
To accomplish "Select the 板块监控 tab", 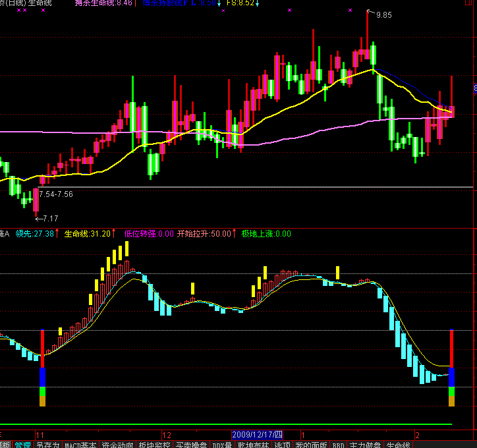I will pos(155,445).
